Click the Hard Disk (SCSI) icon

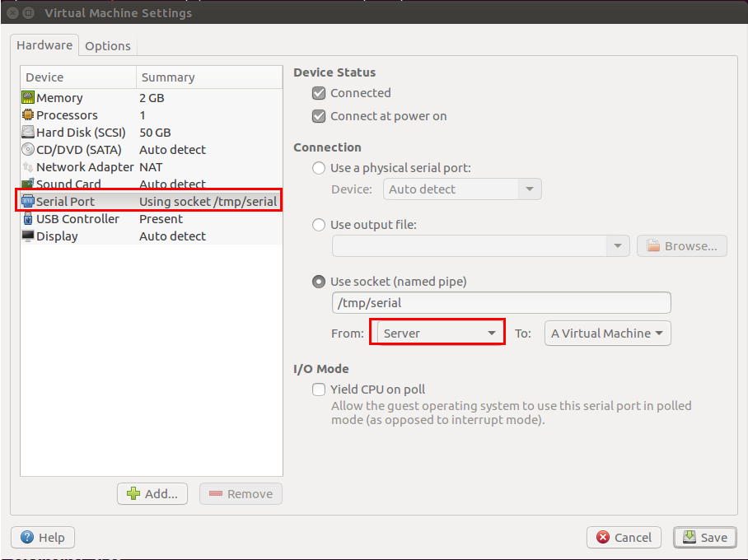coord(28,133)
